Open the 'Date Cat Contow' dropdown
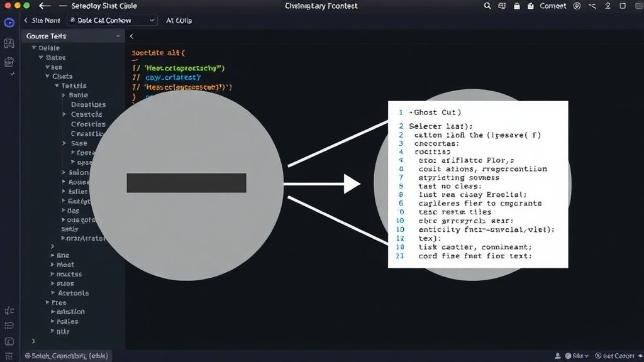Screen dimensions: 644x362 (112, 20)
